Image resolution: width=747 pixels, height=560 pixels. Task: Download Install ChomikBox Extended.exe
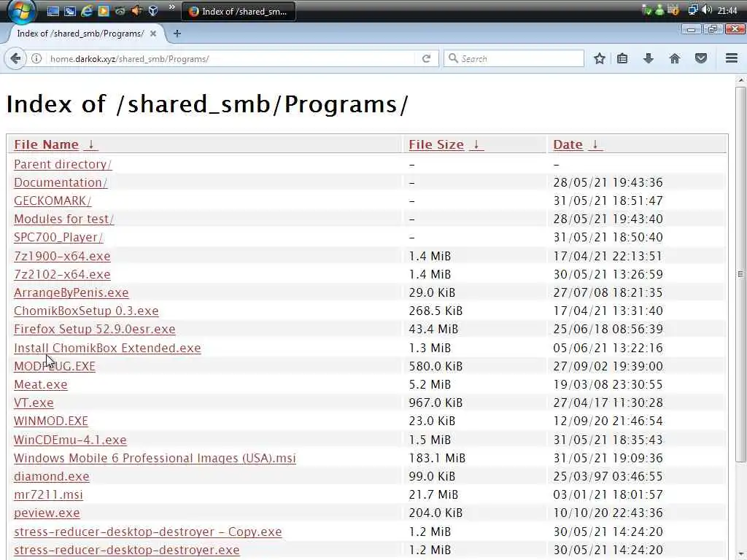107,348
